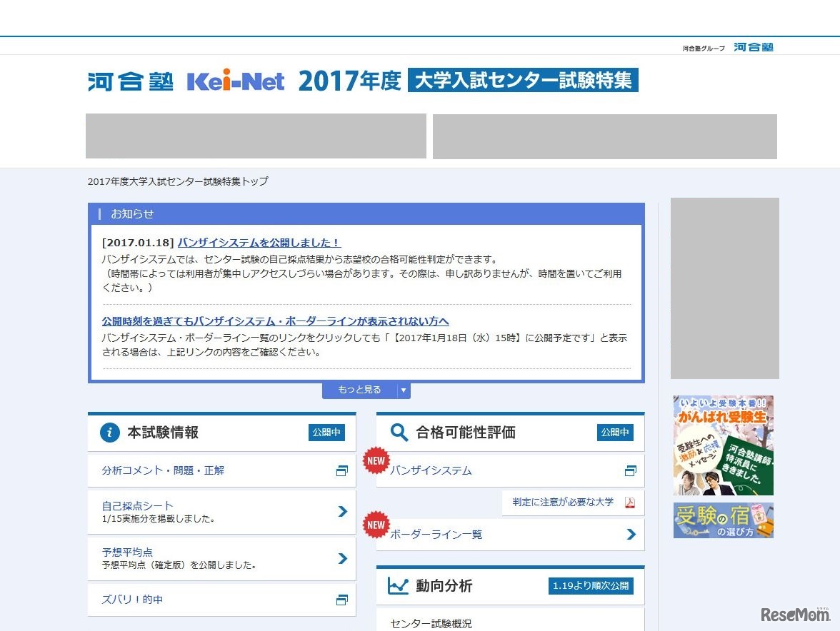Viewport: 840px width, 631px height.
Task: Open the PDF icon for 判定に注意が必要な大学
Action: click(x=627, y=503)
